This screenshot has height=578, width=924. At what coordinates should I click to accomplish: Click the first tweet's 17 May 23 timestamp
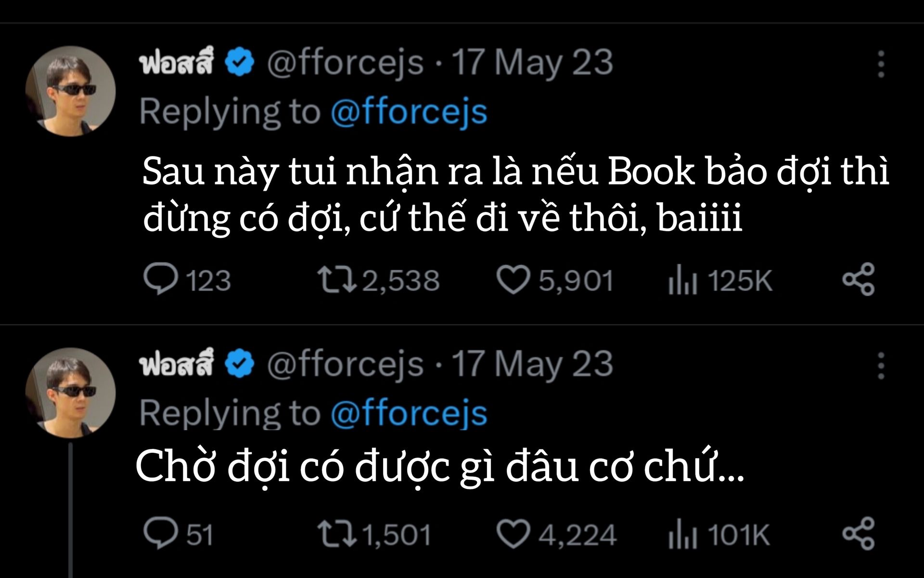532,63
